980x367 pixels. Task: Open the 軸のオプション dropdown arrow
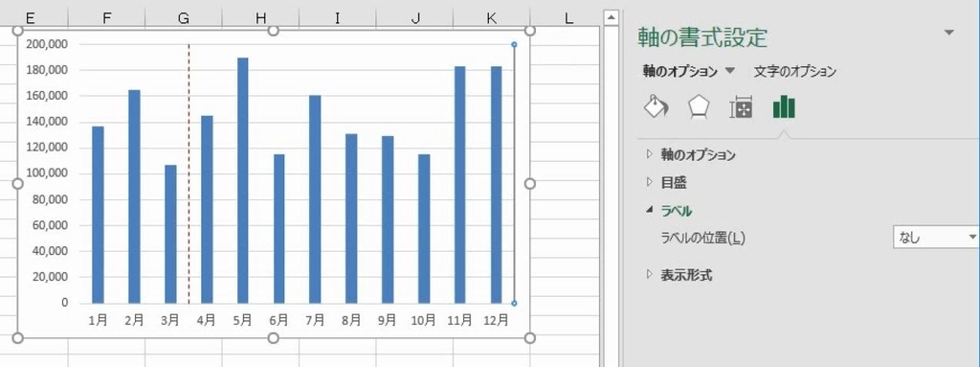point(730,72)
